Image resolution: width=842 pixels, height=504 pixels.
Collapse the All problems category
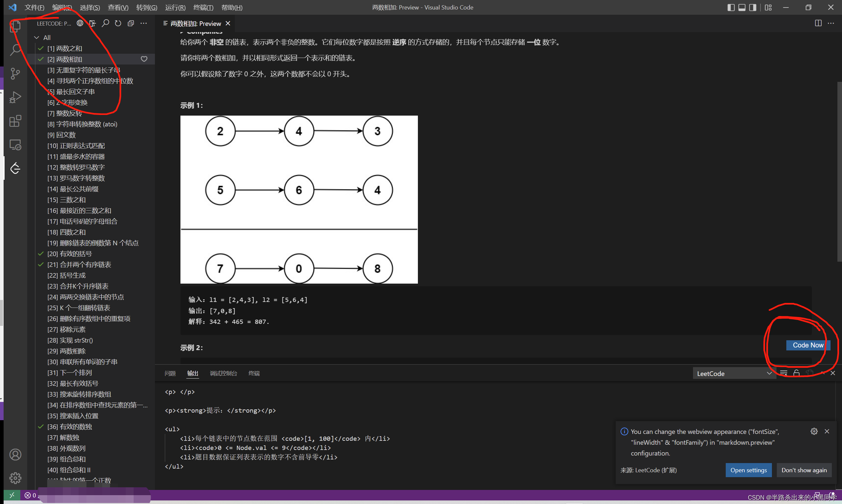coord(37,37)
